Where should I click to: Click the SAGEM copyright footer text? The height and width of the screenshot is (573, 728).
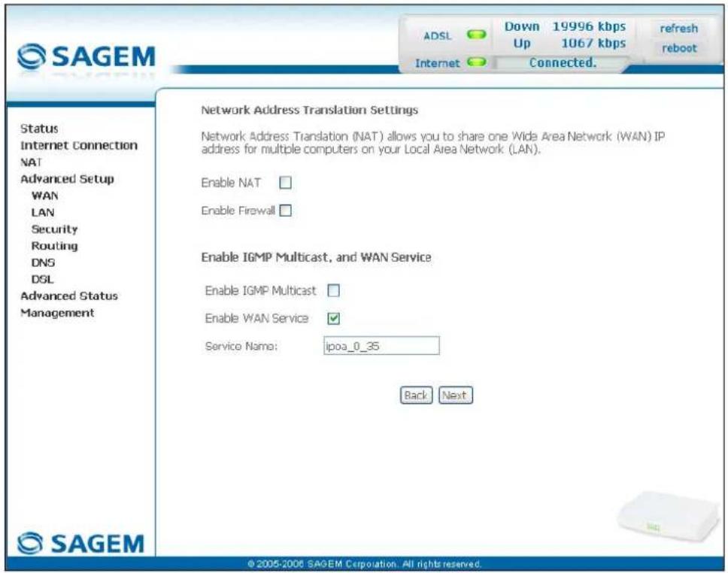pos(365,564)
